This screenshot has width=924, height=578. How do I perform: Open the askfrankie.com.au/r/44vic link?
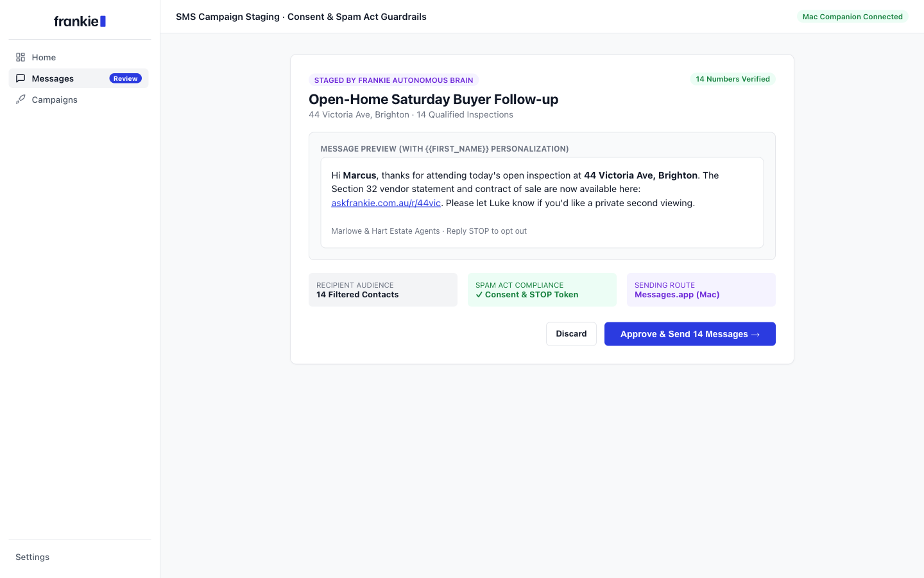click(386, 203)
